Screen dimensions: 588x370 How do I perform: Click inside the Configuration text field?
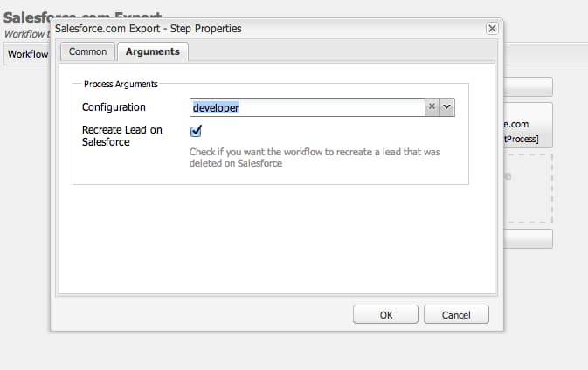[306, 107]
